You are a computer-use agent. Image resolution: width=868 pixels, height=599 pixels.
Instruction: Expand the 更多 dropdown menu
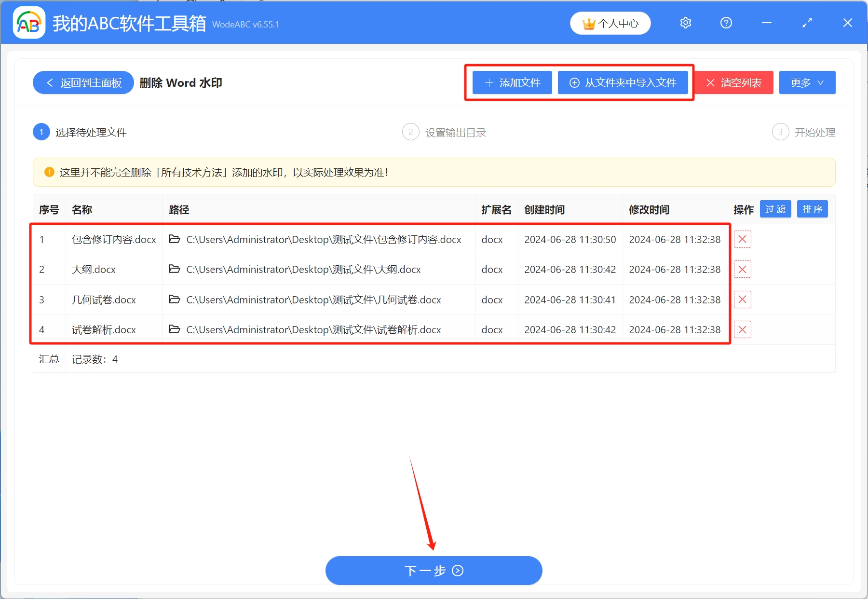tap(807, 82)
